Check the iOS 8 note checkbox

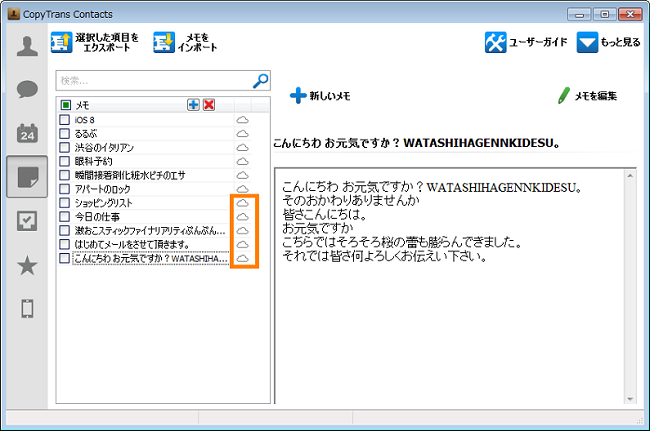[64, 120]
